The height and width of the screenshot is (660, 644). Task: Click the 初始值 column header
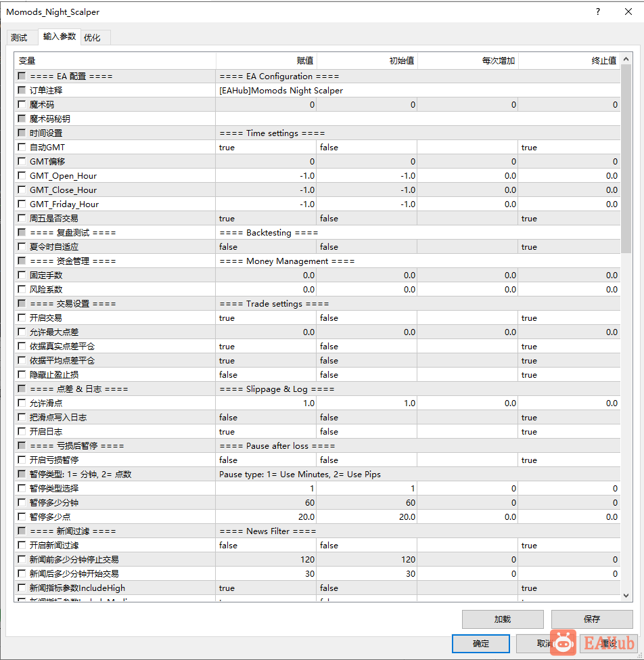pyautogui.click(x=367, y=61)
